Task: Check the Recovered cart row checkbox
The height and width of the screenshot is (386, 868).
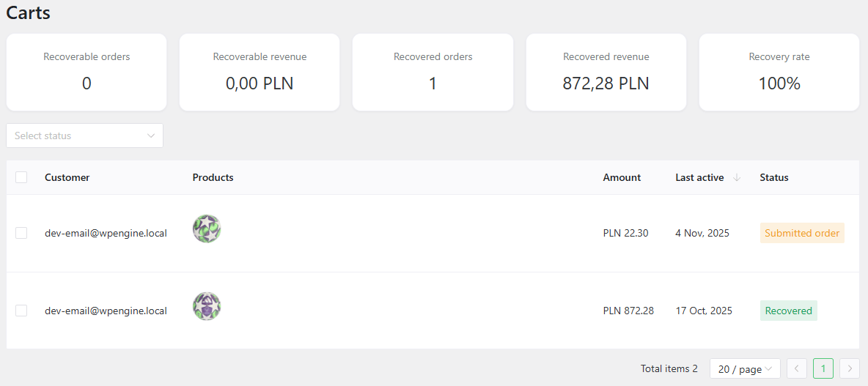Action: [21, 311]
